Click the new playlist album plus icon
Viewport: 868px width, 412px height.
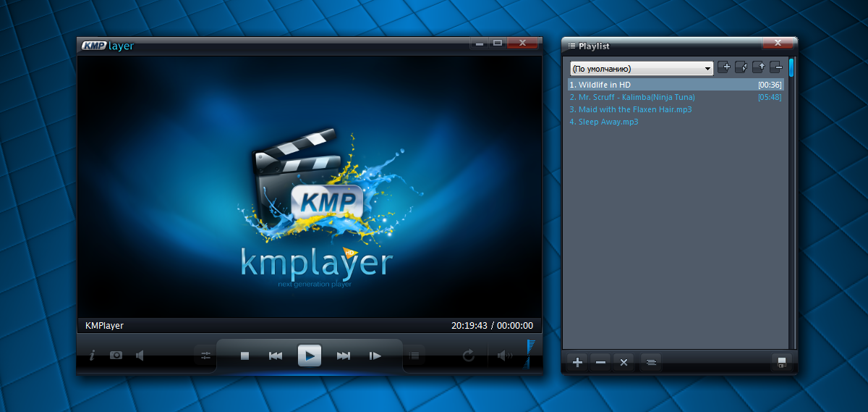point(724,68)
